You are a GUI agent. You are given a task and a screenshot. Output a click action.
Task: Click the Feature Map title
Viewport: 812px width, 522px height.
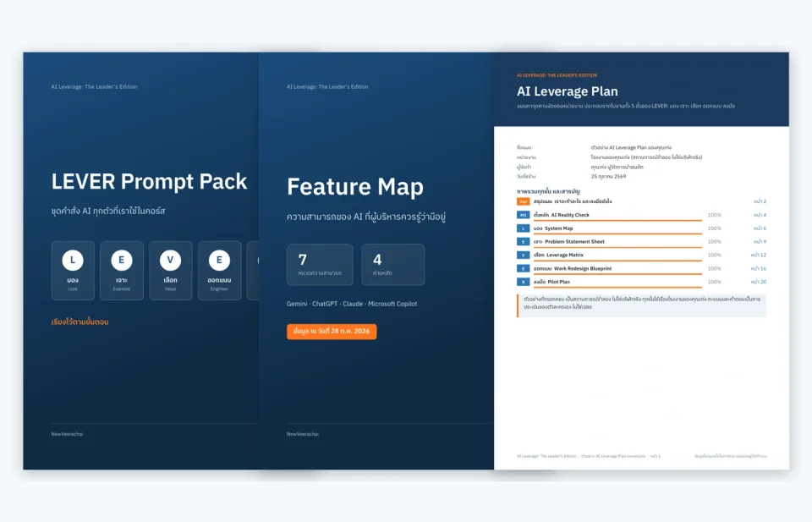pyautogui.click(x=355, y=187)
